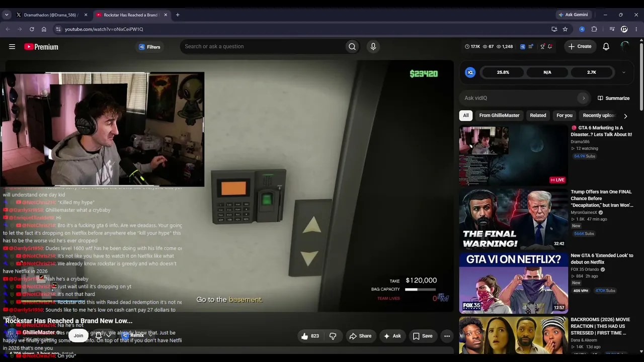The image size is (644, 362).
Task: Click Ask Gemini in the title bar
Action: 573,15
